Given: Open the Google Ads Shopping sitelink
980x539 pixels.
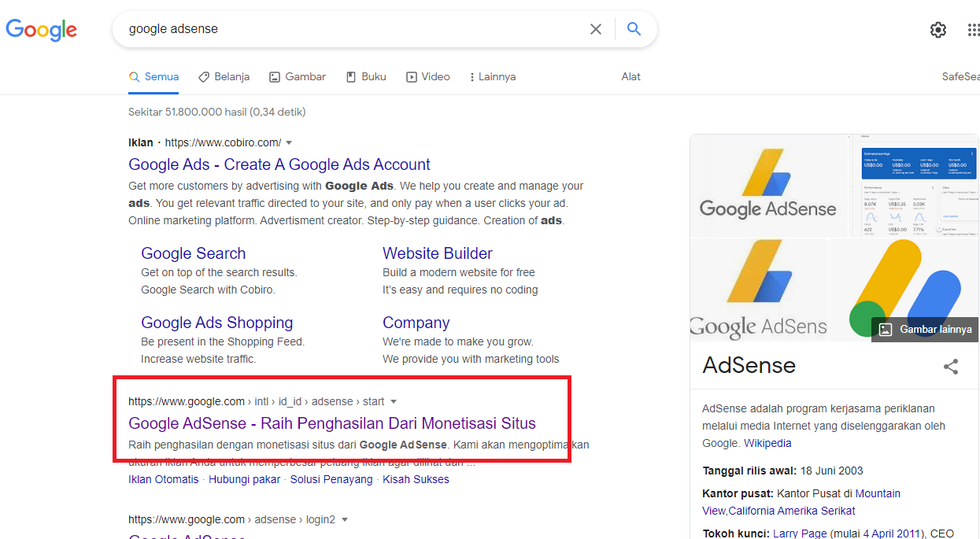Looking at the screenshot, I should point(216,323).
